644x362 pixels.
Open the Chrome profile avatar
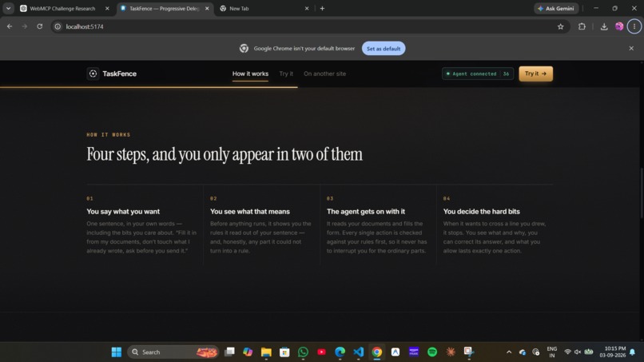click(x=619, y=26)
